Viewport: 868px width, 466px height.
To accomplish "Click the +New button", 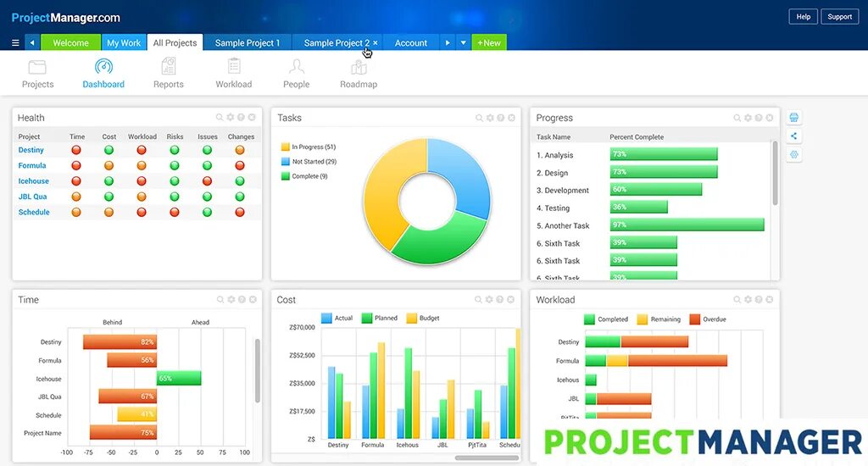I will (x=489, y=42).
